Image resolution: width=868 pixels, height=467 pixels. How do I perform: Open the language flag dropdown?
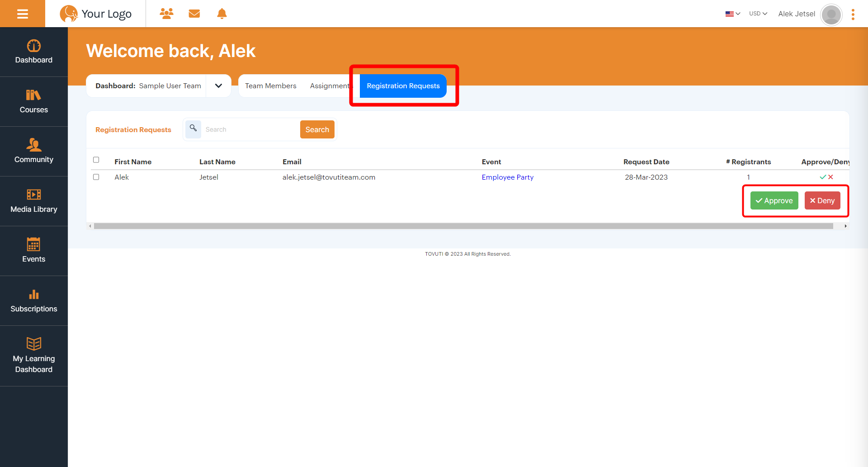(x=732, y=14)
